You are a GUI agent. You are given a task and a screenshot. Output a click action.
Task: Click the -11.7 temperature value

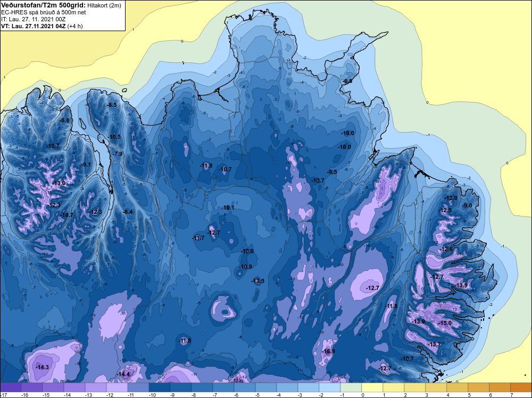198,238
